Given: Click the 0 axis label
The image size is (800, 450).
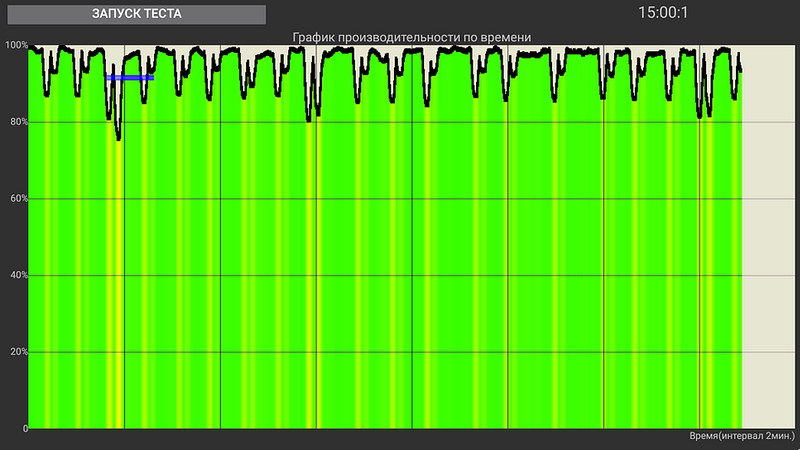Looking at the screenshot, I should (25, 429).
